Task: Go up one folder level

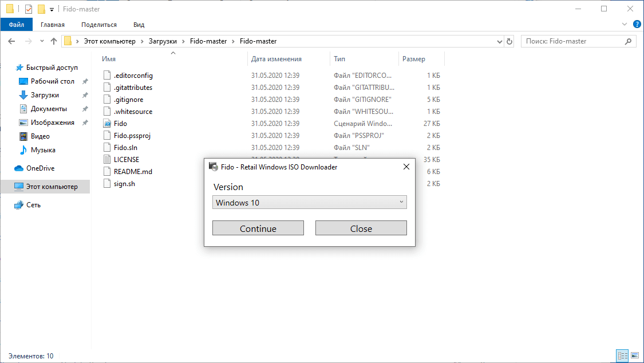Action: (x=54, y=41)
